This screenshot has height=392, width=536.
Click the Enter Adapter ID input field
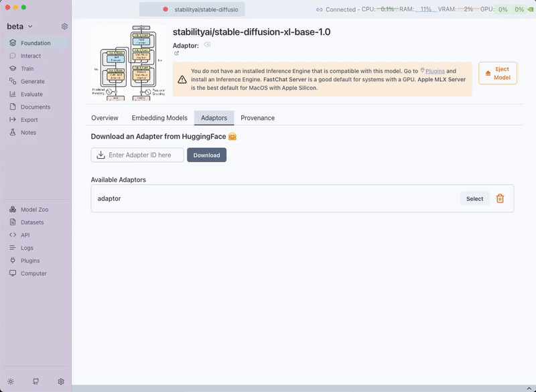[x=144, y=155]
